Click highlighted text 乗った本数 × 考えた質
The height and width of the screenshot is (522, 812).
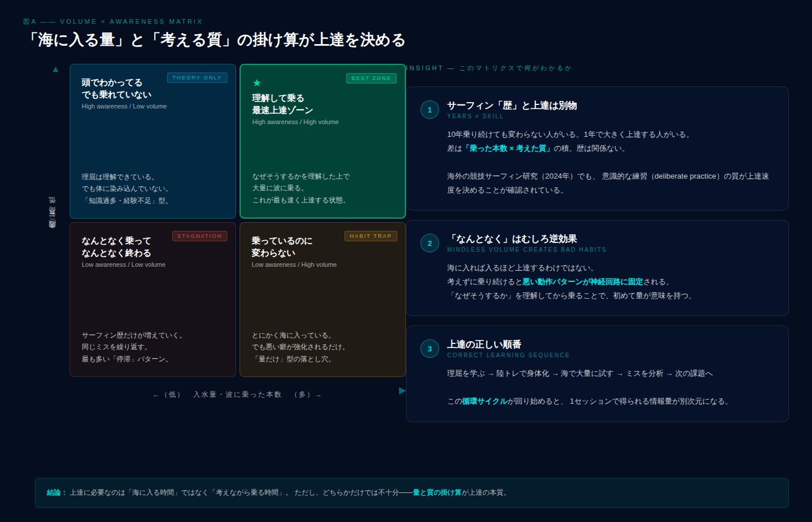click(507, 148)
